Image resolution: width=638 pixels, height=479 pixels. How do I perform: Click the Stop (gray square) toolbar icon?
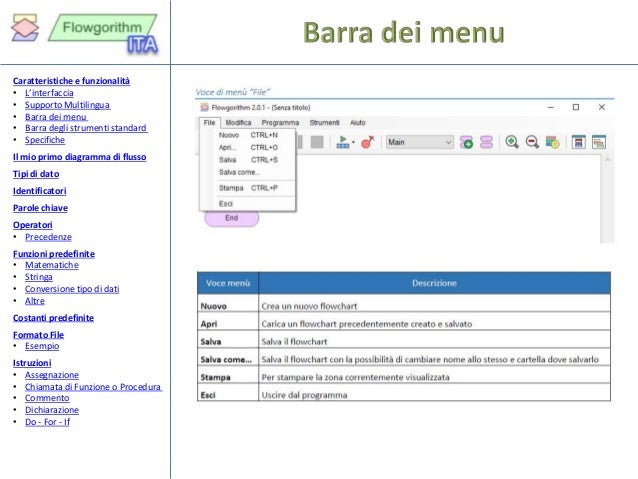[x=317, y=142]
